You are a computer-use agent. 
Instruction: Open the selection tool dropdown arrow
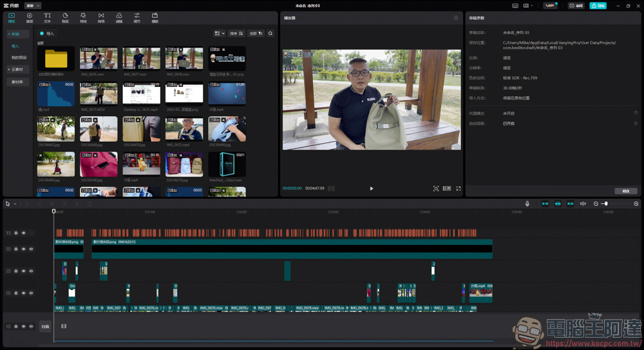[15, 204]
